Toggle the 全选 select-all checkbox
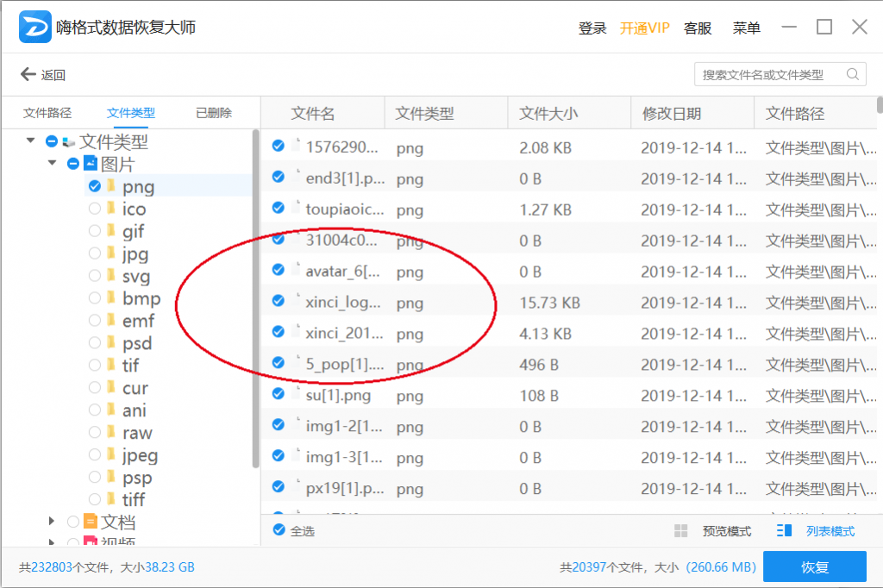 (279, 530)
